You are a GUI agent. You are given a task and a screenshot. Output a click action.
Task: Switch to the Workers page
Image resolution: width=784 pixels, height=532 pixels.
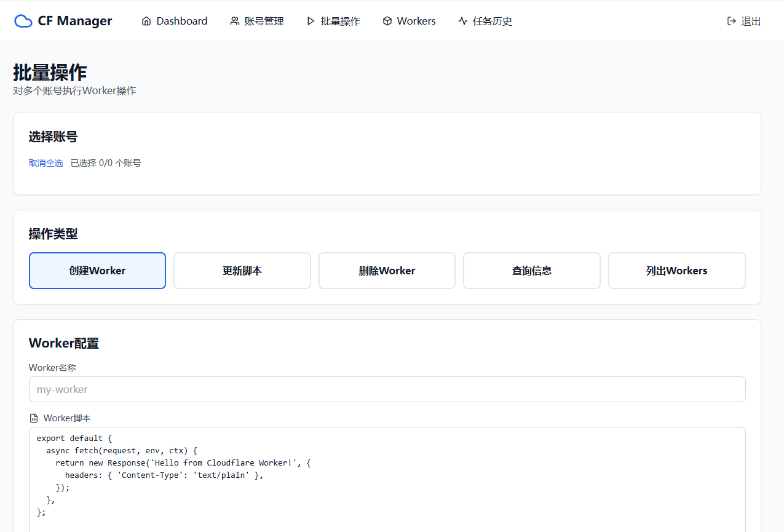(x=409, y=21)
